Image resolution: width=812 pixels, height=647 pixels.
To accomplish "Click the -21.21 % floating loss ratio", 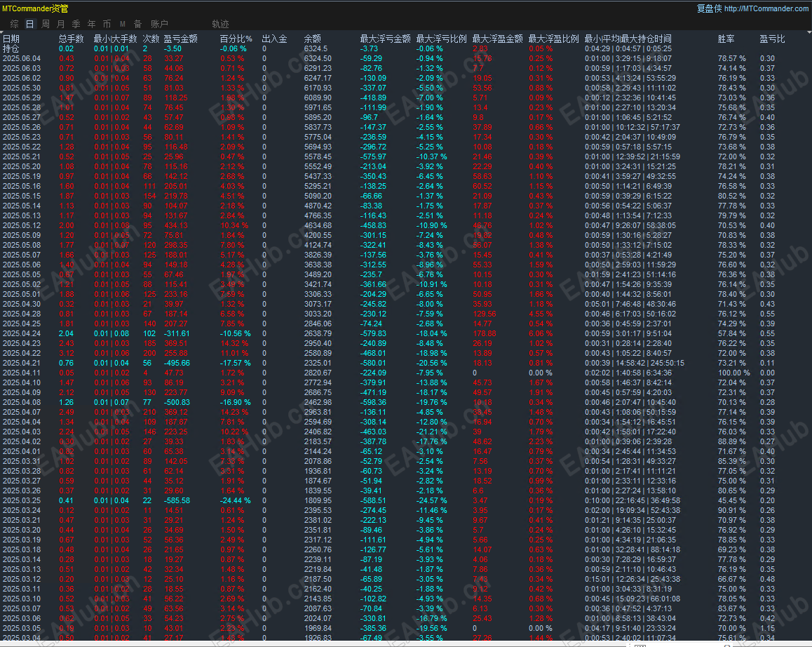I will point(432,432).
